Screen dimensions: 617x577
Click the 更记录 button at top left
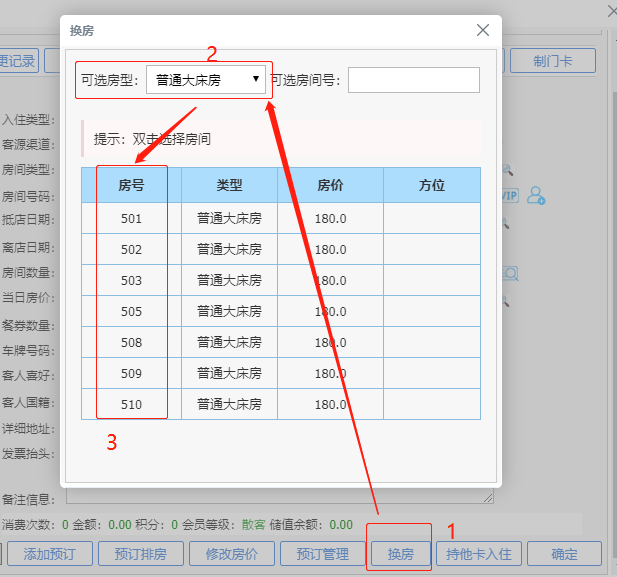18,61
